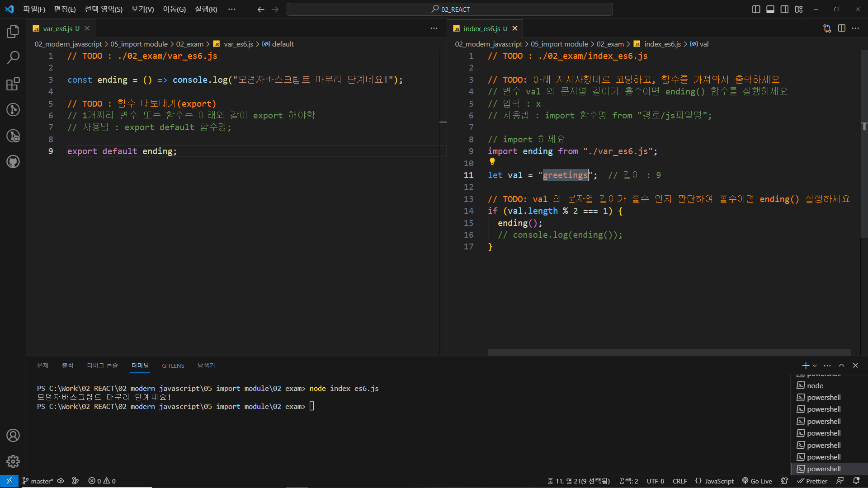This screenshot has width=868, height=488.
Task: Open the Search view in activity bar
Action: pyautogui.click(x=13, y=57)
